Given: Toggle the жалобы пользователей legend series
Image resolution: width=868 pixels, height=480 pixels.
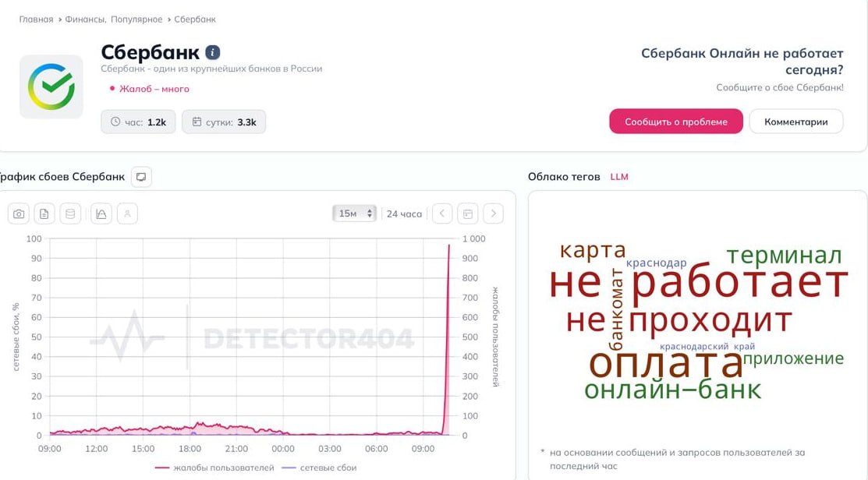Looking at the screenshot, I should coord(214,468).
